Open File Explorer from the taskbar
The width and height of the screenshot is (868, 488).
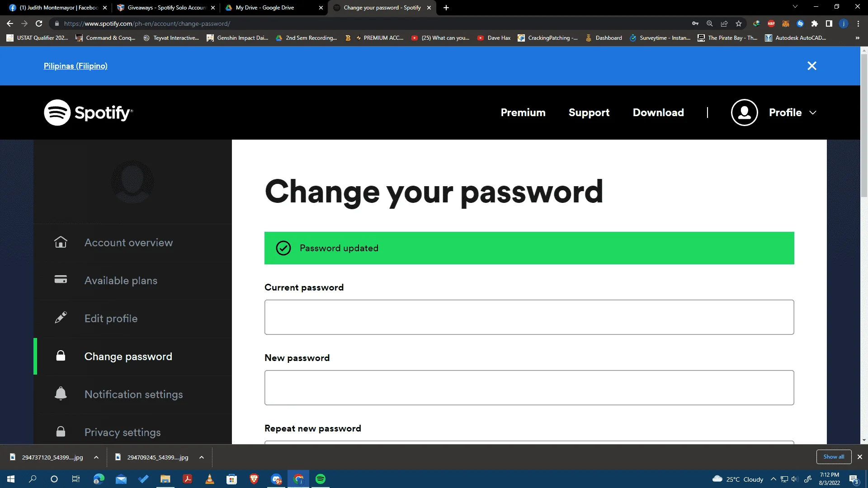coord(165,479)
